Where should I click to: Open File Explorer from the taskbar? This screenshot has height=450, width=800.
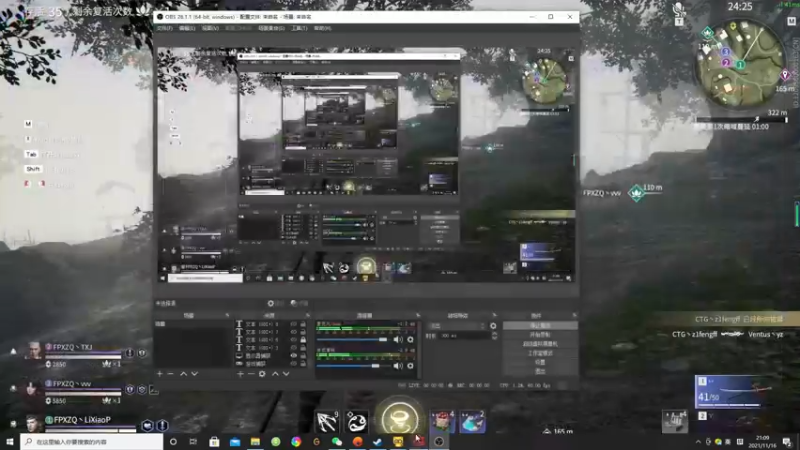[255, 442]
